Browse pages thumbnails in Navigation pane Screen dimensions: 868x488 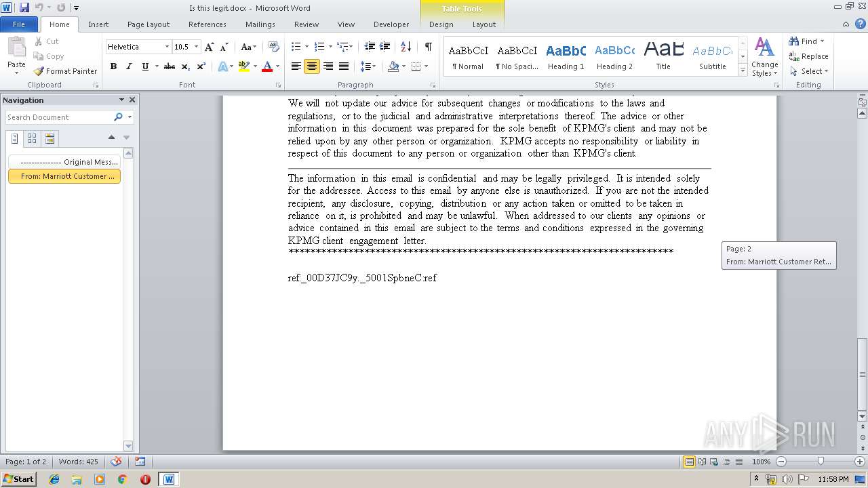click(x=32, y=138)
